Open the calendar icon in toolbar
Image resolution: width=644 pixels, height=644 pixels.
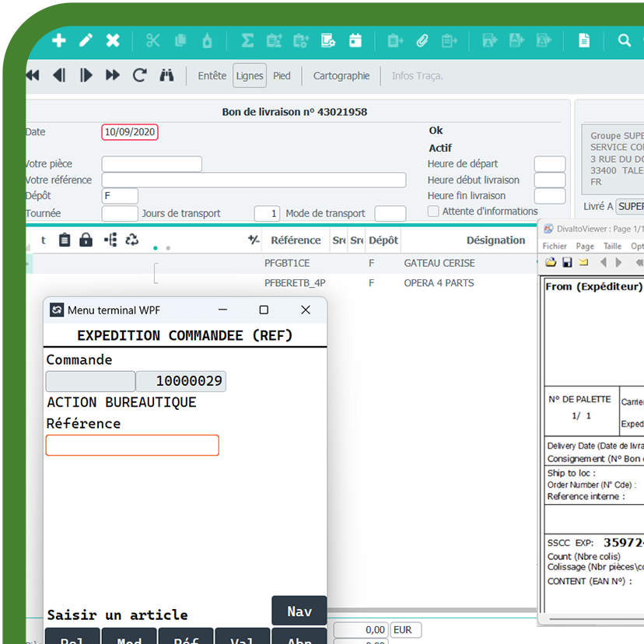pos(355,40)
